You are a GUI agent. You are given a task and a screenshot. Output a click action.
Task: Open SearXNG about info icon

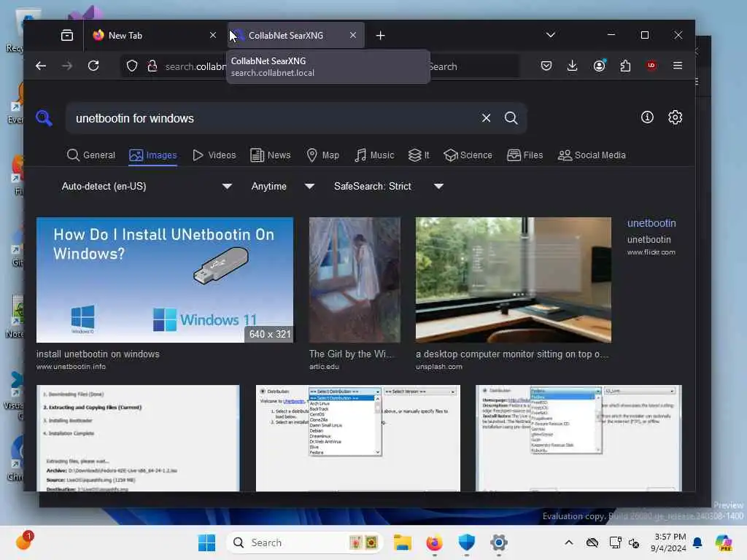647,117
